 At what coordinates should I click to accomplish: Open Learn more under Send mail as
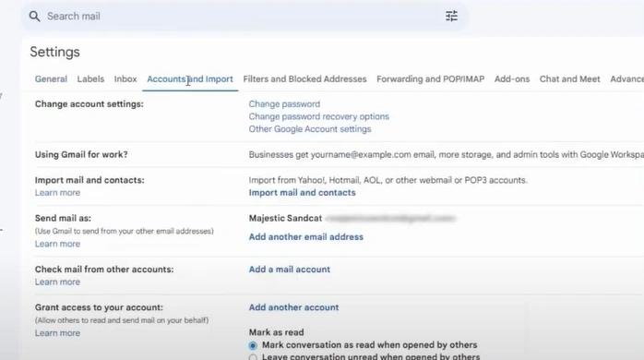pos(57,244)
